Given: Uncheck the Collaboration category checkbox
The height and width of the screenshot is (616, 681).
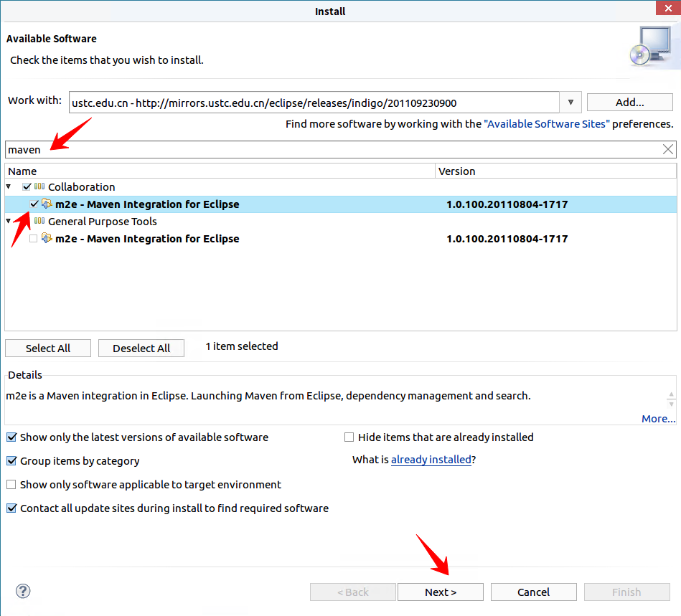Looking at the screenshot, I should 27,186.
